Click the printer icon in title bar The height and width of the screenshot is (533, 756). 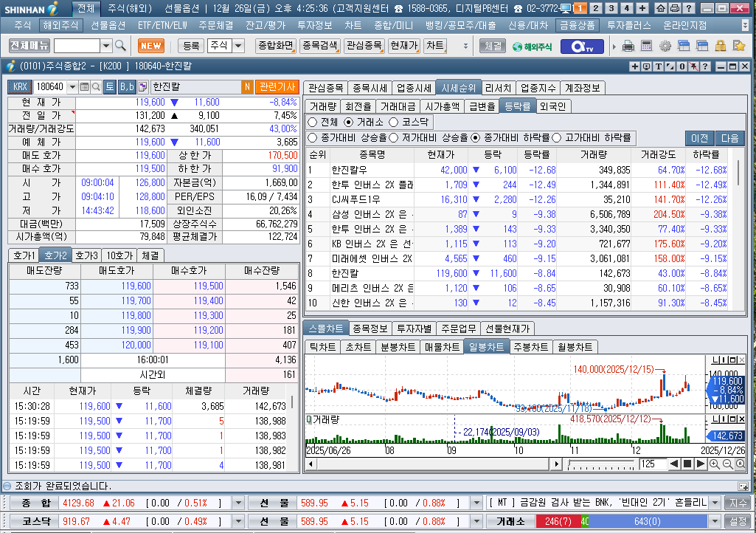pyautogui.click(x=675, y=8)
